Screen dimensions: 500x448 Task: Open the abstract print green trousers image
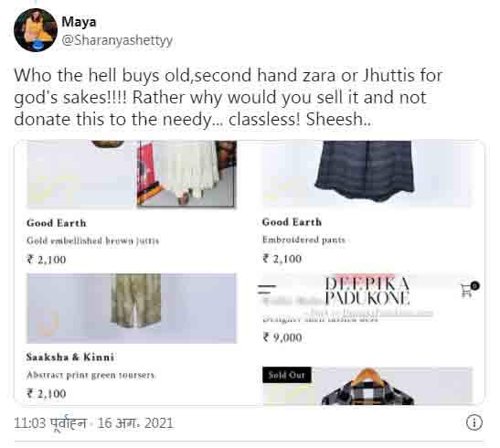(132, 308)
